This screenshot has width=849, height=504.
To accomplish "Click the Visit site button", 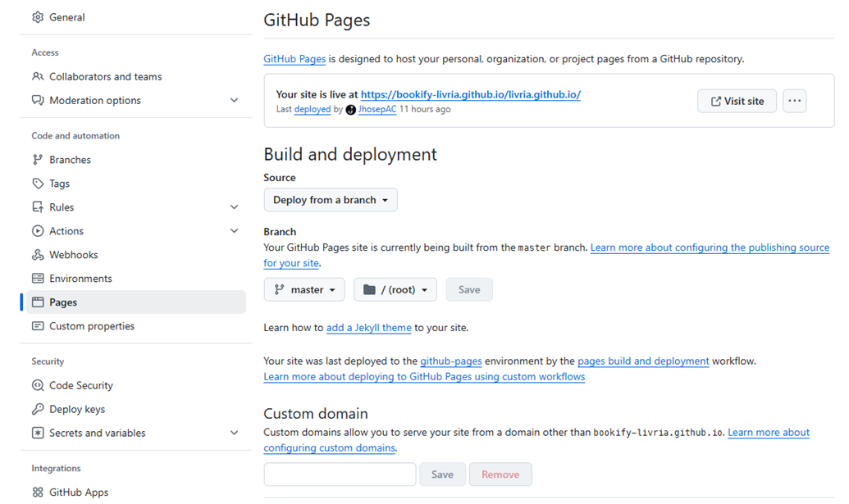I will tap(737, 101).
